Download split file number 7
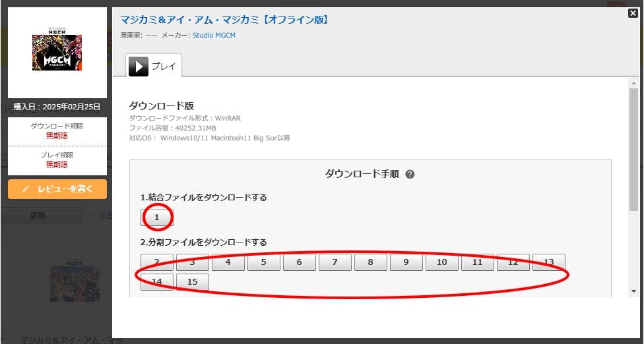This screenshot has height=344, width=644. 335,262
